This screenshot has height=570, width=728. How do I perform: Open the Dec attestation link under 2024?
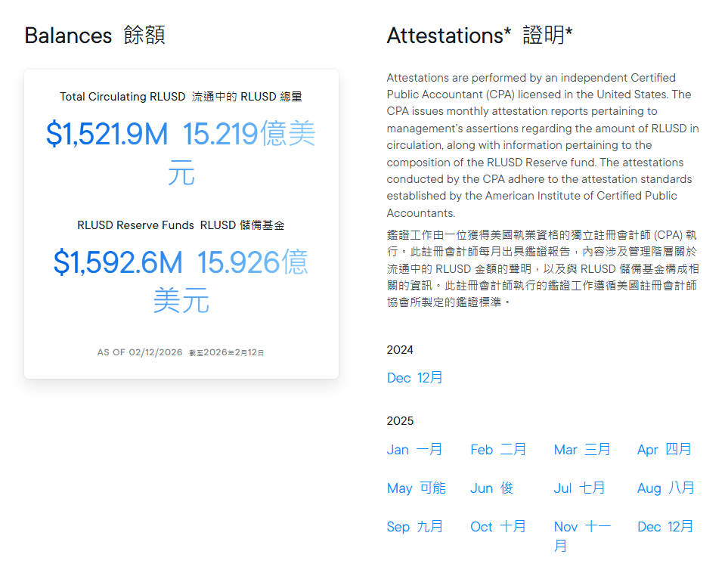pos(414,378)
